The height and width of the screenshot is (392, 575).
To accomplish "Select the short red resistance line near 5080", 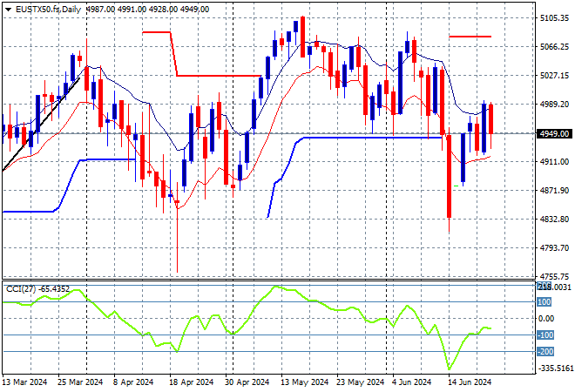I will pos(470,37).
